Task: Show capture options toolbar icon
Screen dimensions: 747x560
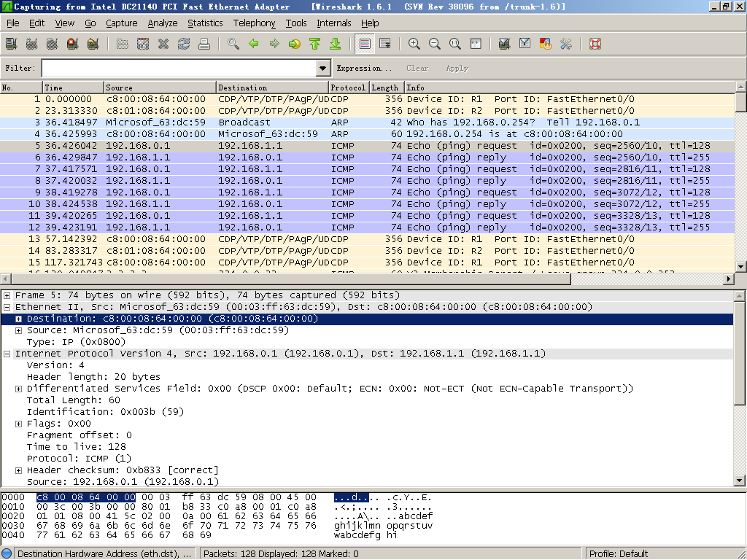Action: point(32,44)
